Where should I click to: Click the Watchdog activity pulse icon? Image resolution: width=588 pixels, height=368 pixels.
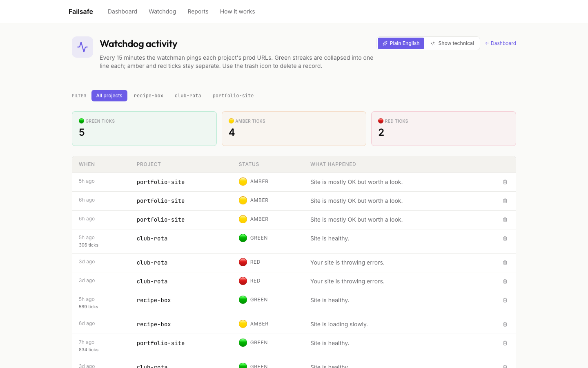[82, 47]
